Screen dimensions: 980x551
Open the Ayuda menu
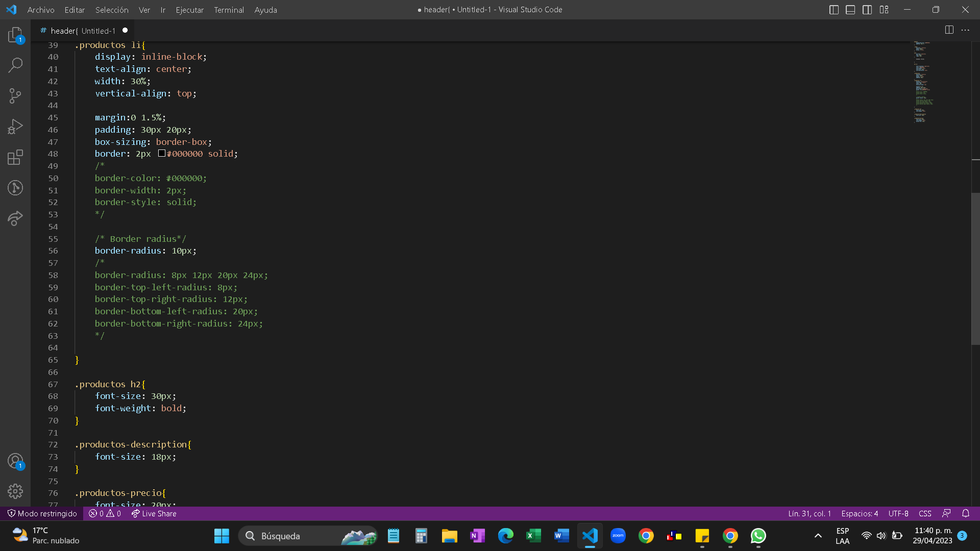pyautogui.click(x=266, y=10)
